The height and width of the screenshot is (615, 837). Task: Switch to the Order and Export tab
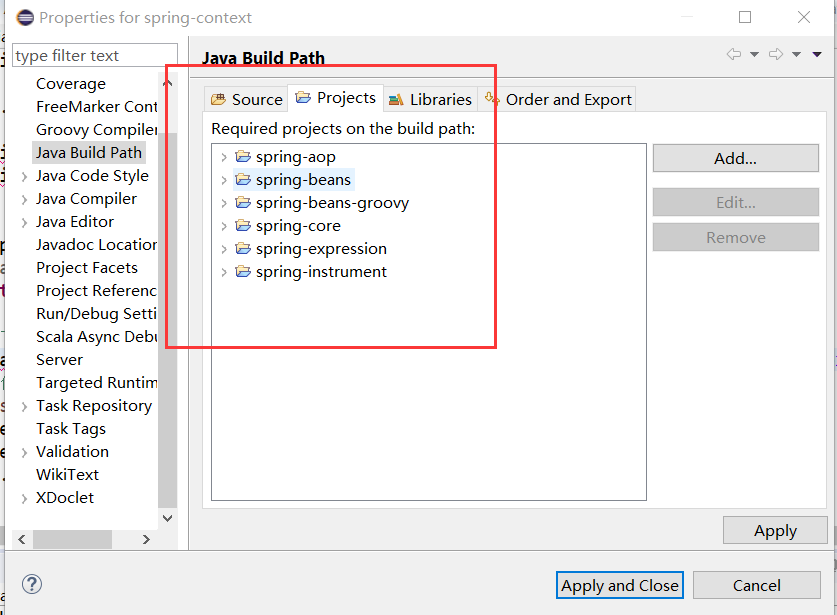click(557, 99)
